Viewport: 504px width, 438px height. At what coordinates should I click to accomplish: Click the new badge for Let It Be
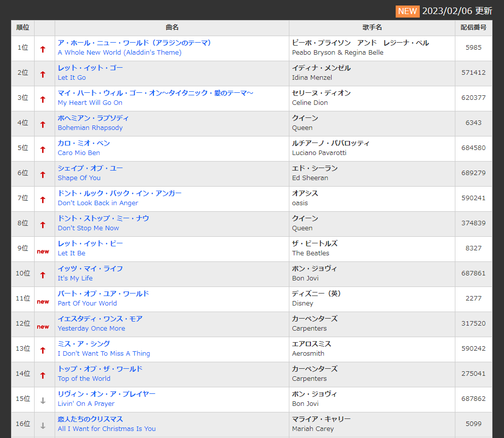coord(43,251)
